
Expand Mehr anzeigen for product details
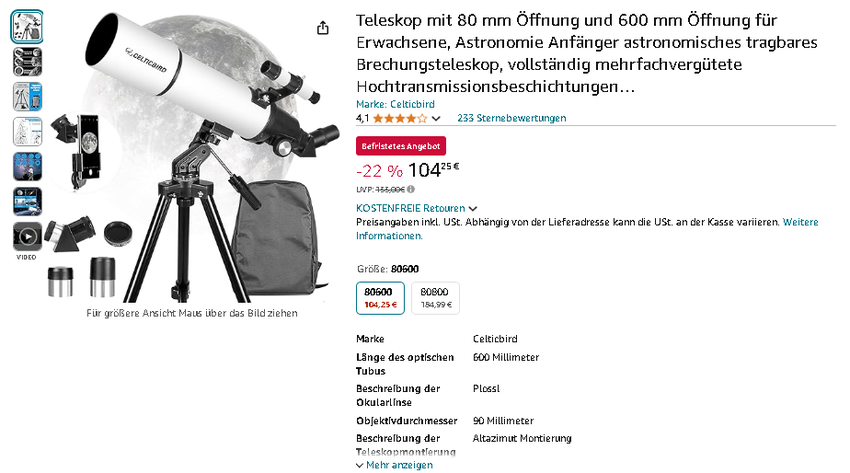395,465
